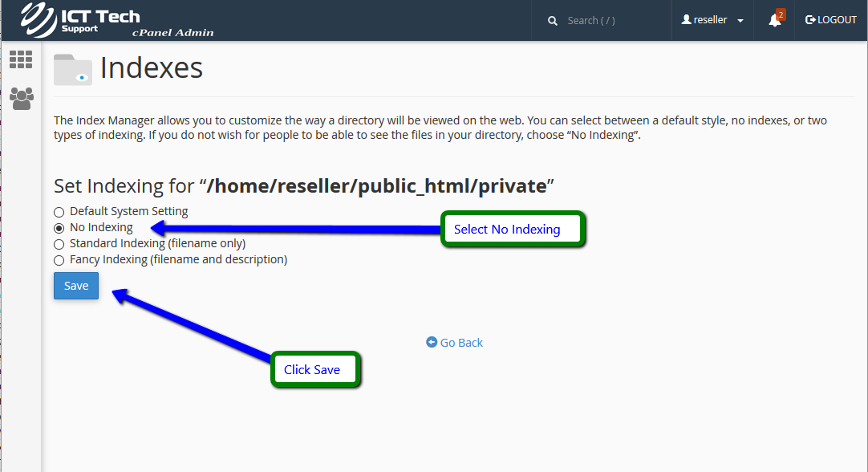Expand the reseller account dropdown caret
This screenshot has height=472, width=868.
click(740, 21)
